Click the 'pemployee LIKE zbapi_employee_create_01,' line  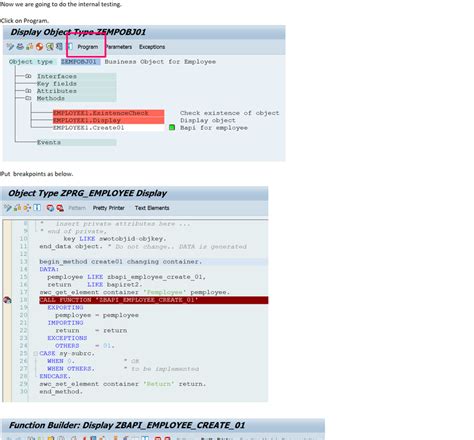click(x=127, y=277)
